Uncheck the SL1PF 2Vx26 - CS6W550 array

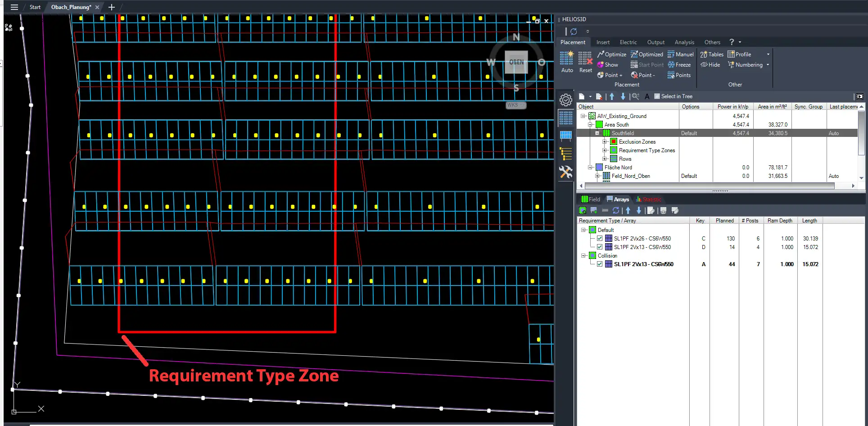pyautogui.click(x=600, y=239)
